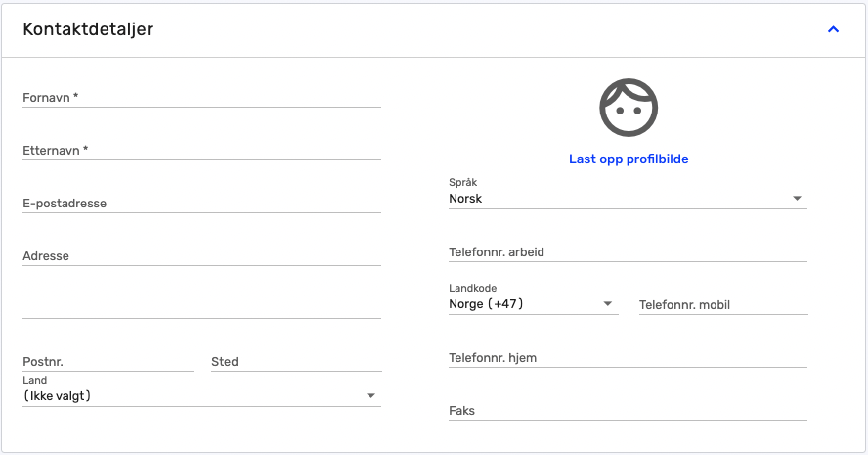This screenshot has height=455, width=868.
Task: Click the Adresse first line field
Action: tap(201, 256)
